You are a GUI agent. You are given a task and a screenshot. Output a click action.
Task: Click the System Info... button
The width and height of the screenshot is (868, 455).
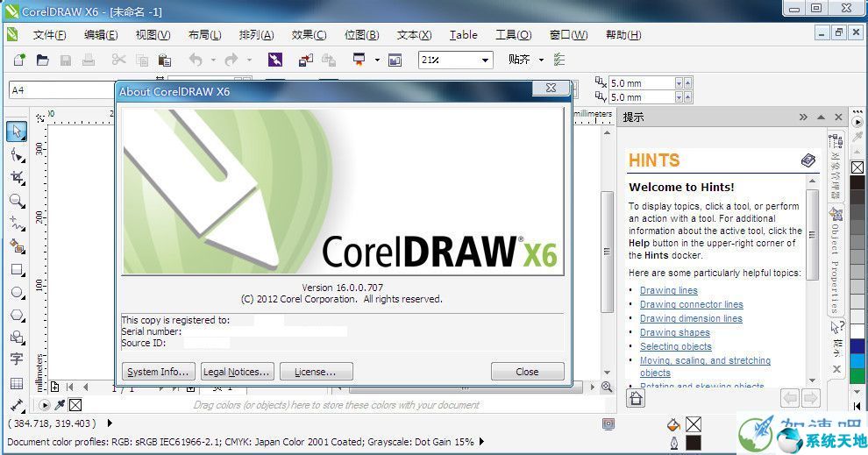[x=159, y=372]
